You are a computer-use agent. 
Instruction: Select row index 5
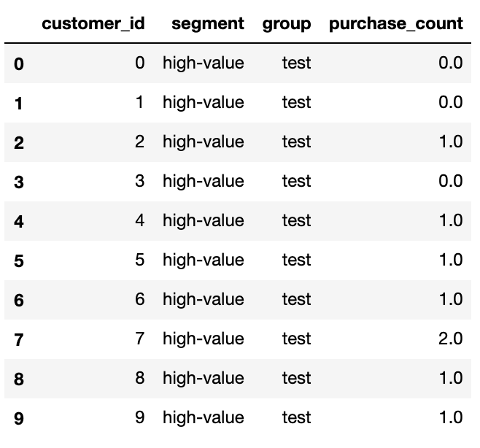pyautogui.click(x=19, y=261)
